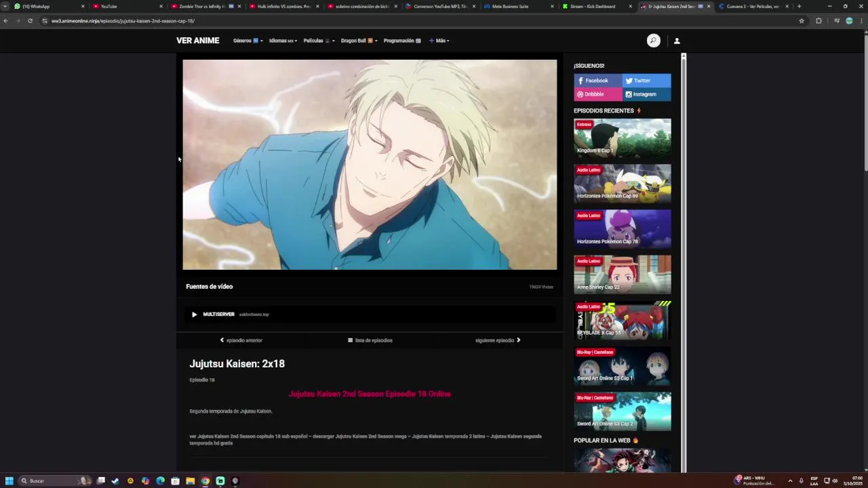Click the sidebar vertical scrollbar

(684, 263)
